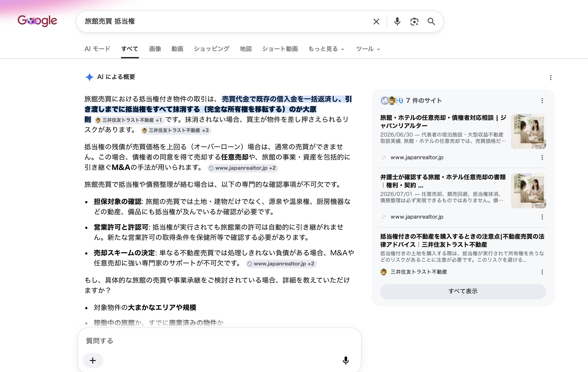
Task: Switch to ショート動画 tab
Action: click(280, 49)
